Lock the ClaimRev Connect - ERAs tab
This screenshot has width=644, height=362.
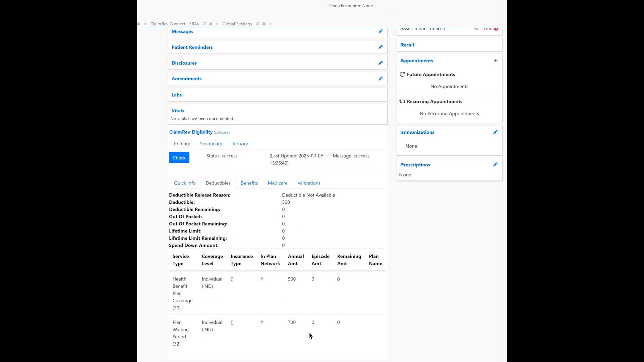pyautogui.click(x=211, y=24)
